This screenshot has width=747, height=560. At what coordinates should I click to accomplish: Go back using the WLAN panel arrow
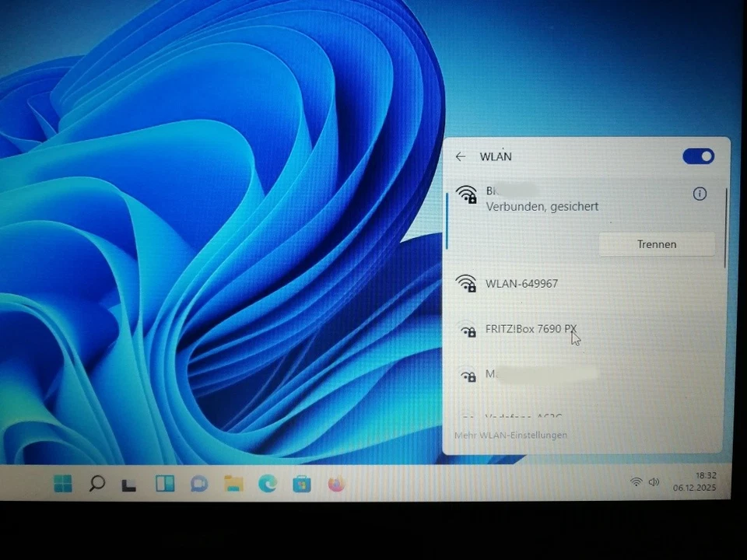coord(460,156)
